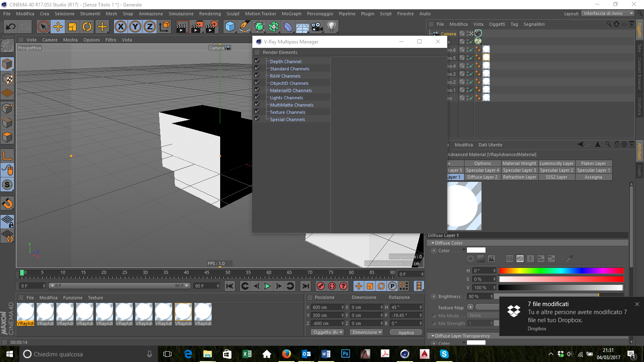
Task: Select the Rotate tool icon
Action: coord(87,27)
